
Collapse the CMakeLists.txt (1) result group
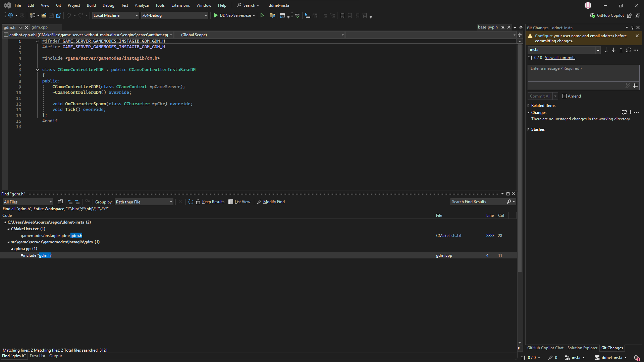(x=9, y=229)
